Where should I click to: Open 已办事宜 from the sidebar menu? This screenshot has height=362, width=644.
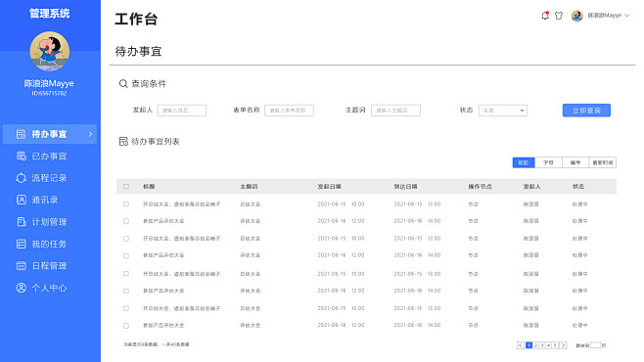click(x=49, y=156)
